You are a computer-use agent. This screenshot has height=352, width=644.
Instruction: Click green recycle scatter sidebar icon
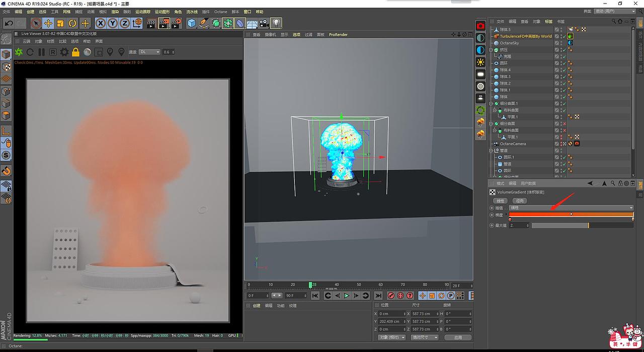click(480, 110)
